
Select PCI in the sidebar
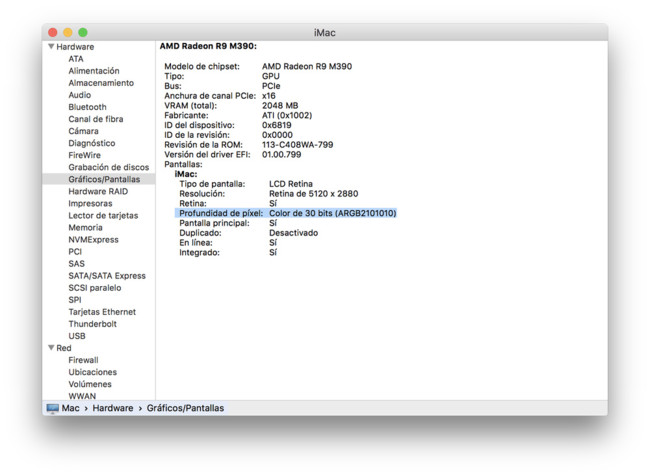tap(75, 252)
